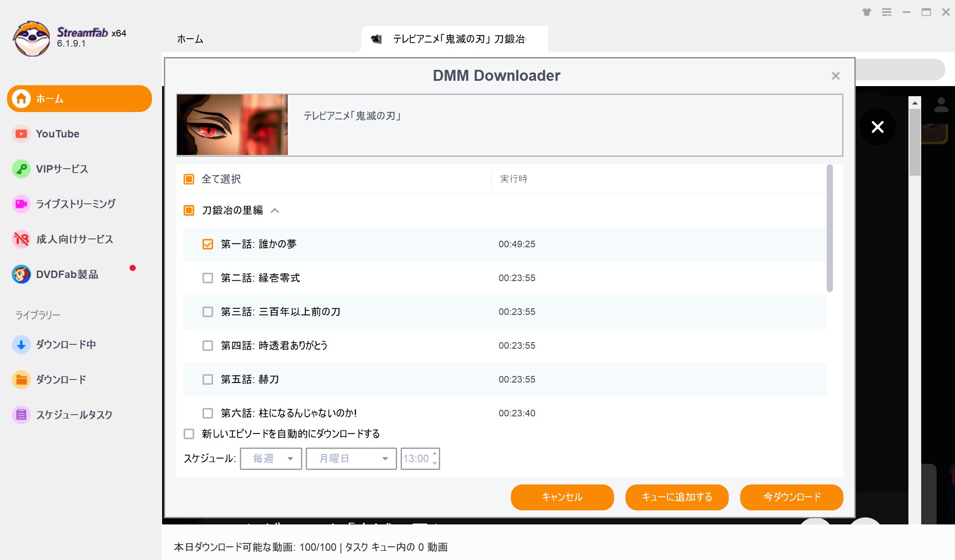Viewport: 955px width, 560px height.
Task: Click the status bar download quota text
Action: pos(311,547)
